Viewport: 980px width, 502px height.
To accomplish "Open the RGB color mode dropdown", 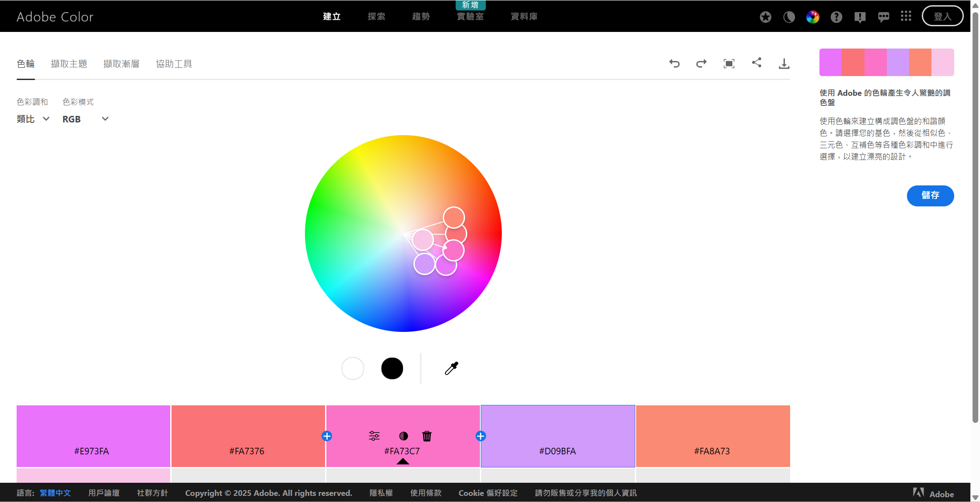I will 85,119.
